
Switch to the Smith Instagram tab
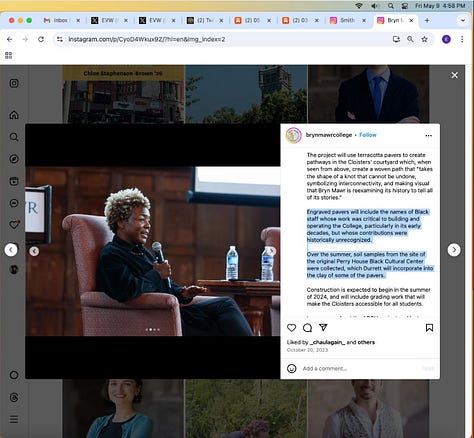coord(347,20)
